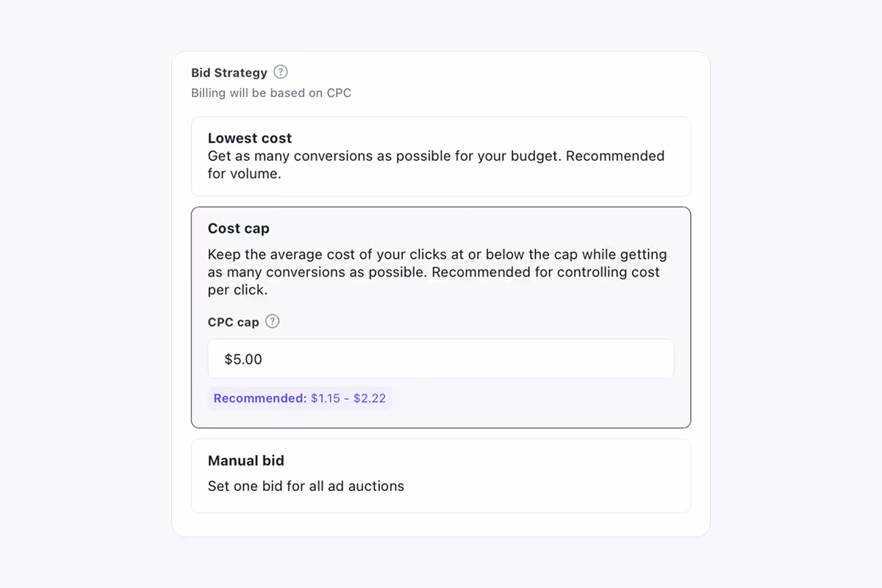
Task: Click the CPC cap question mark icon
Action: click(272, 321)
